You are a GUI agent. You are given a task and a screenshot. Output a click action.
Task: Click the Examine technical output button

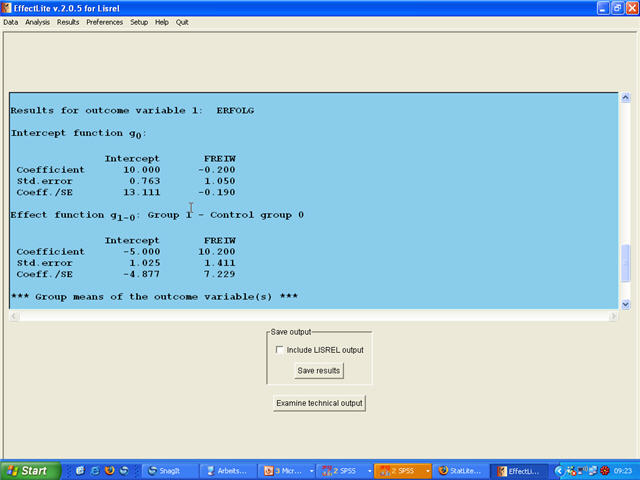(320, 403)
